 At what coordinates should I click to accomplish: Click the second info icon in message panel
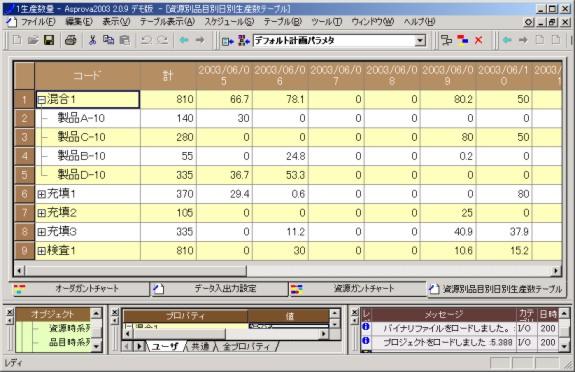366,340
